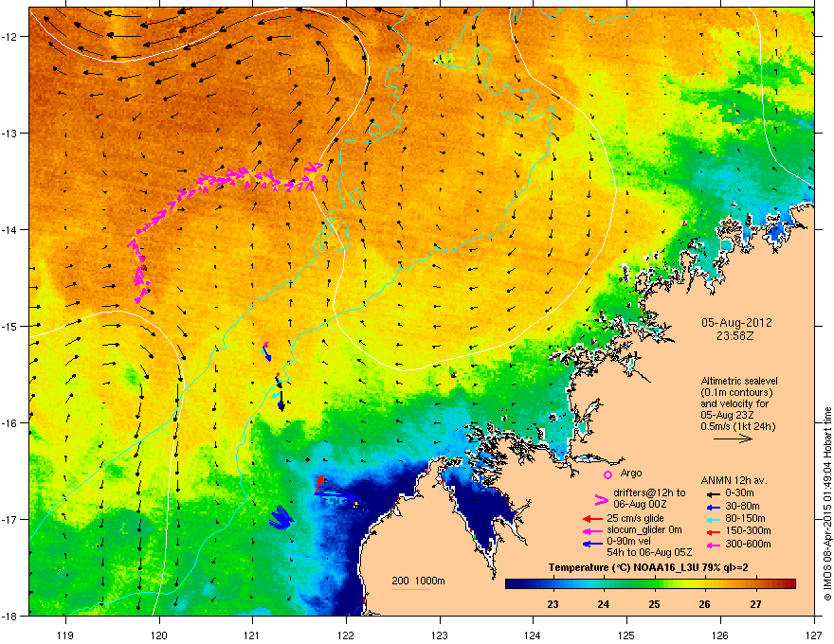Click the colorbar tick label '27'
This screenshot has width=834, height=644.
pyautogui.click(x=756, y=604)
